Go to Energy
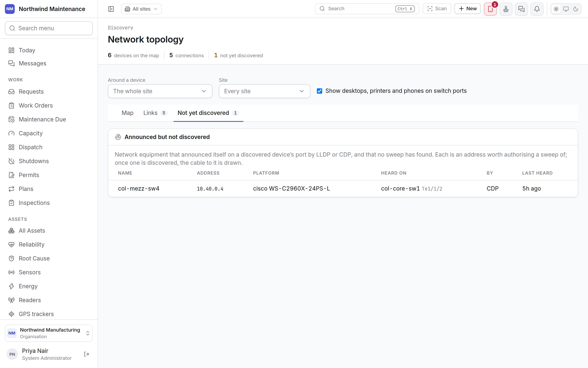 click(x=49, y=286)
